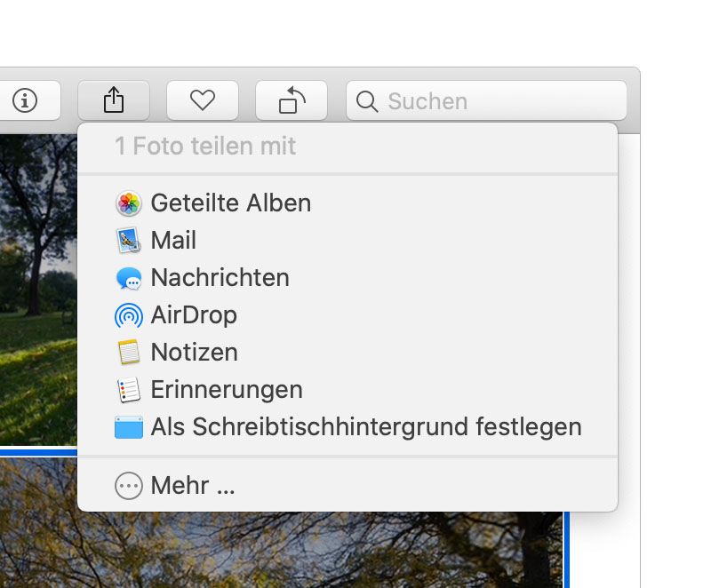Select AirDrop in the share menu
This screenshot has height=588, width=711.
tap(196, 315)
